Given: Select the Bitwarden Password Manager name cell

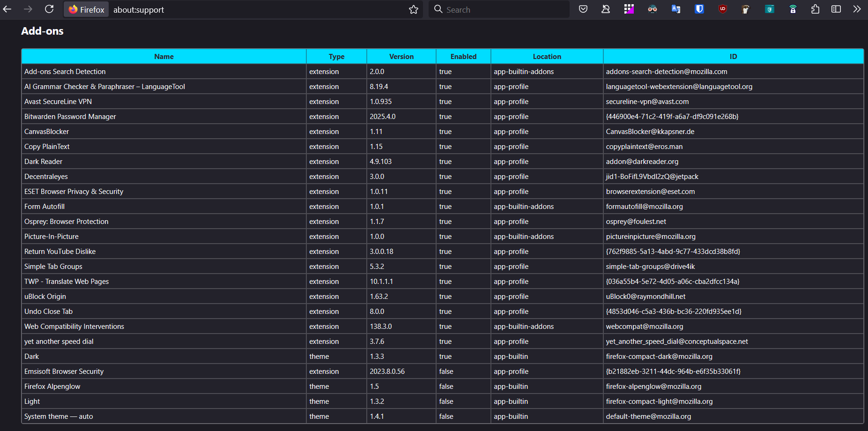Looking at the screenshot, I should coord(164,116).
